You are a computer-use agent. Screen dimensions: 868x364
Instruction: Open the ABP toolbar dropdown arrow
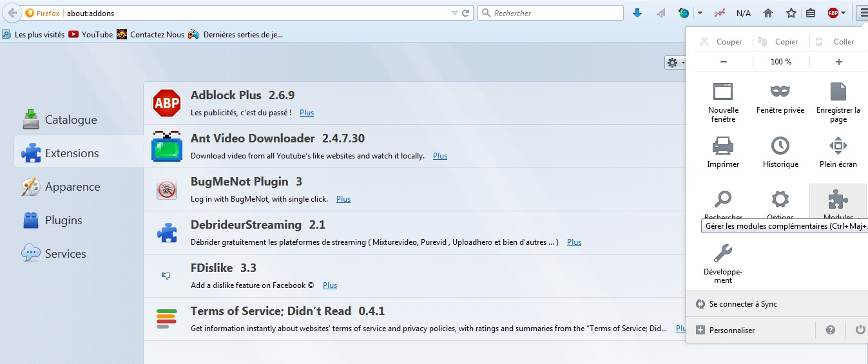844,13
